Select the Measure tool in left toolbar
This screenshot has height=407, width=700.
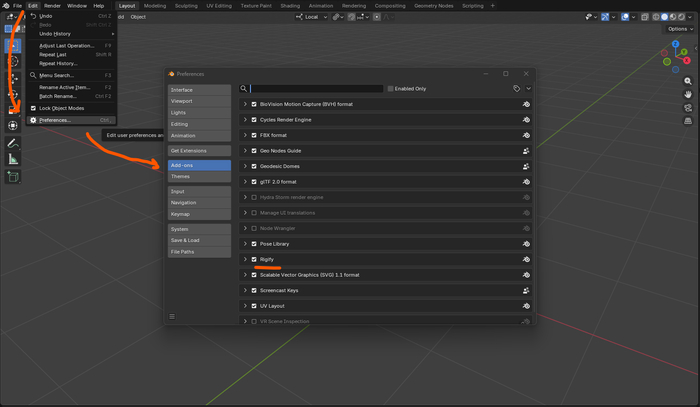[x=13, y=159]
